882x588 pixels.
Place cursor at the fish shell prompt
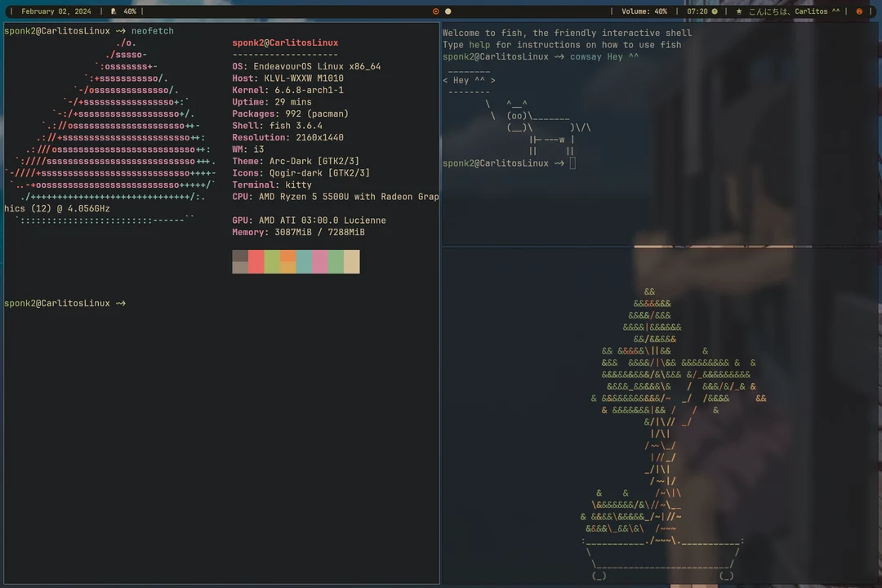[574, 163]
